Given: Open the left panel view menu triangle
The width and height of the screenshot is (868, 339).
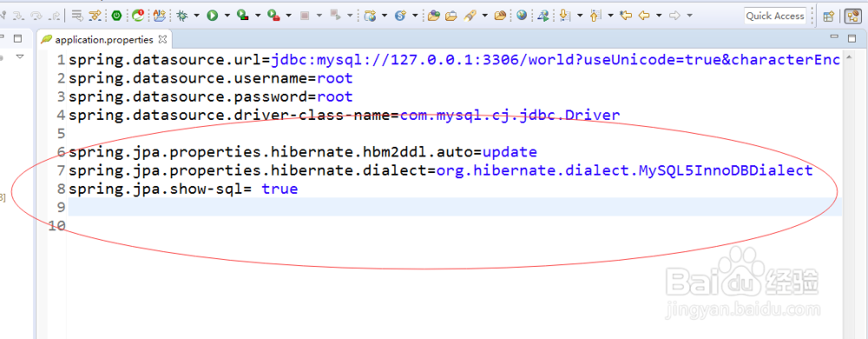Looking at the screenshot, I should click(x=21, y=56).
